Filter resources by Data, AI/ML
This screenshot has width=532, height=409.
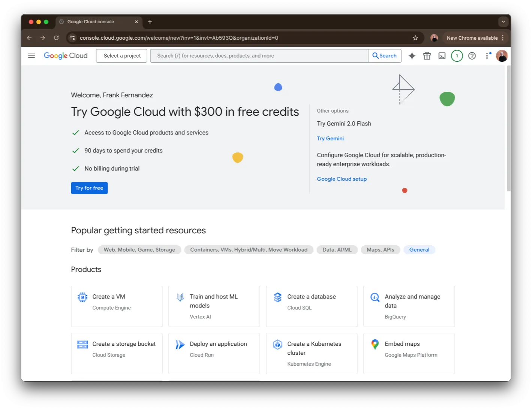[337, 250]
